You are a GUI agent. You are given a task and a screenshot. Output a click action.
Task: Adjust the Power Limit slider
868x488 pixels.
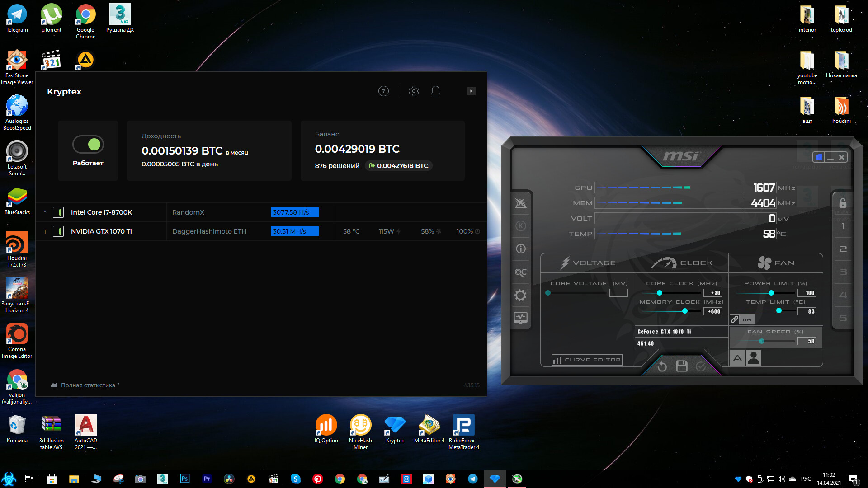[771, 293]
